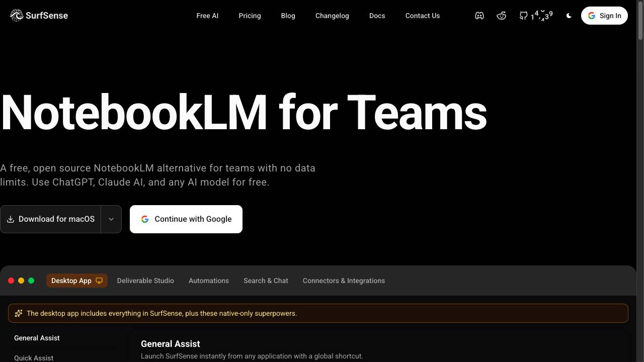Click the 'Launch SurfSense instantly' description

pos(252,356)
